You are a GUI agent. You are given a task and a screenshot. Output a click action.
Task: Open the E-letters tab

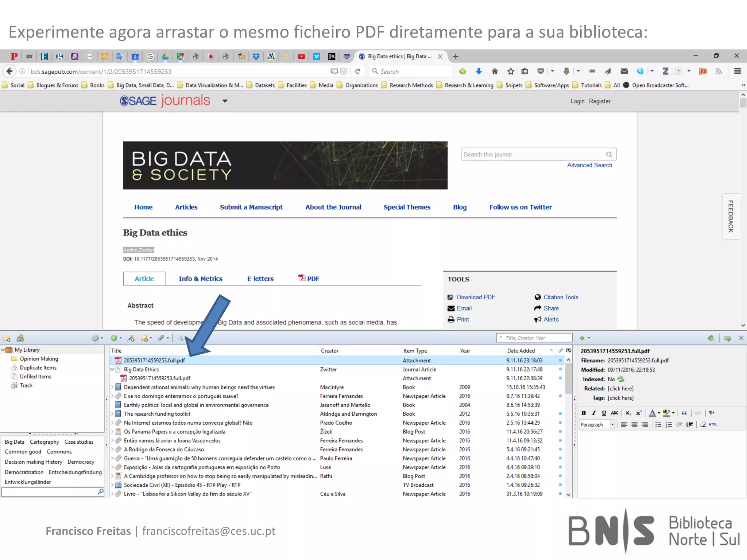[x=260, y=279]
